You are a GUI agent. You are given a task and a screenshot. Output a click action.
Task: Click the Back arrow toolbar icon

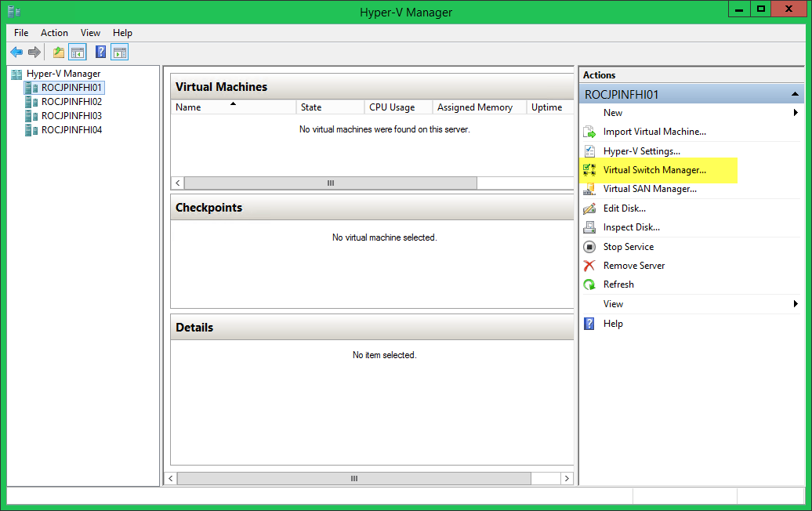coord(16,52)
